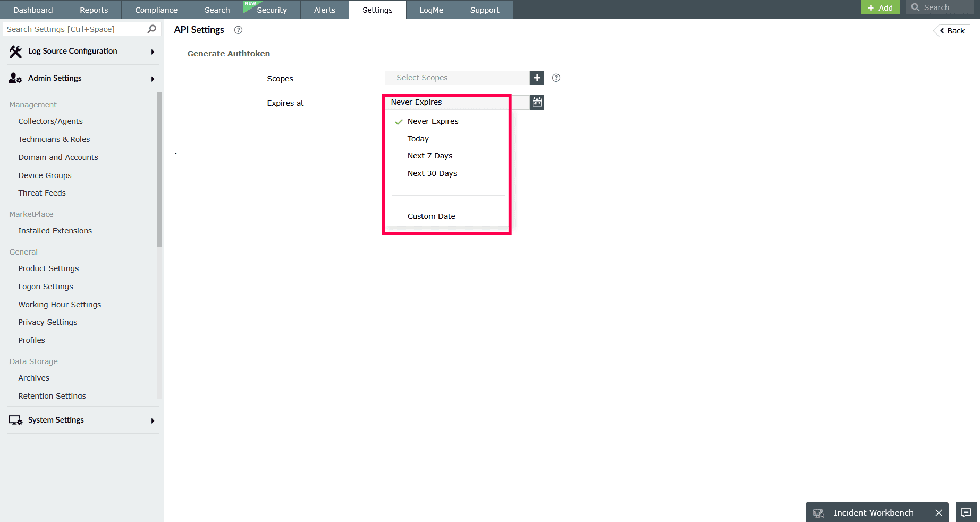Open the Compliance menu
This screenshot has height=522, width=980.
(x=156, y=10)
